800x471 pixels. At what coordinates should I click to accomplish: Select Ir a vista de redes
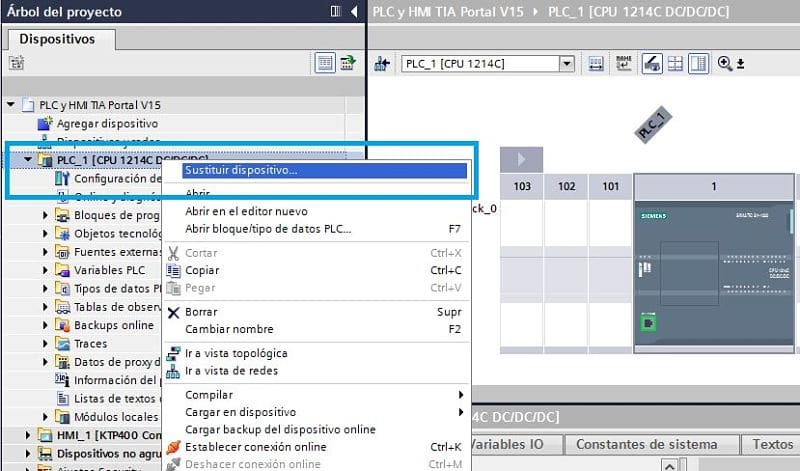[231, 371]
